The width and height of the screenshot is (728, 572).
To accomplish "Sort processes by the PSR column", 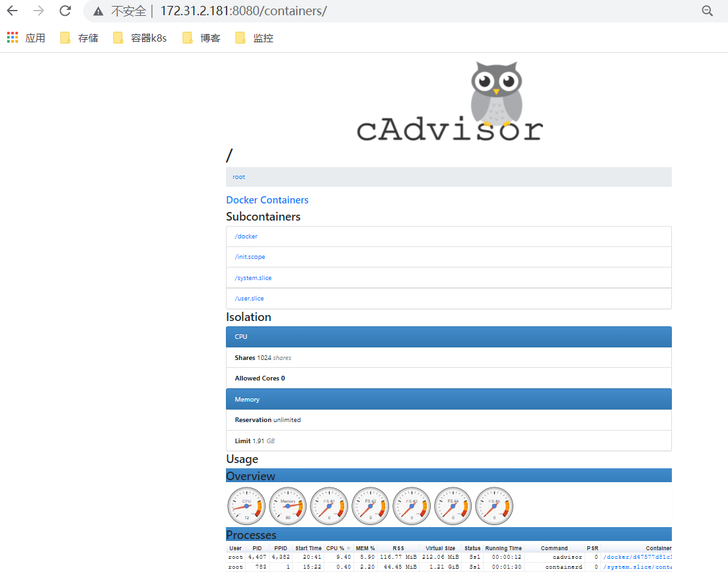I will tap(593, 548).
